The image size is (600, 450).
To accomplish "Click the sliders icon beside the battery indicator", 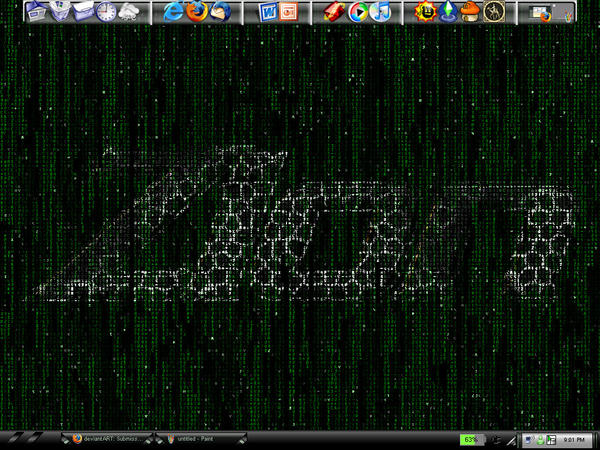I will point(497,440).
